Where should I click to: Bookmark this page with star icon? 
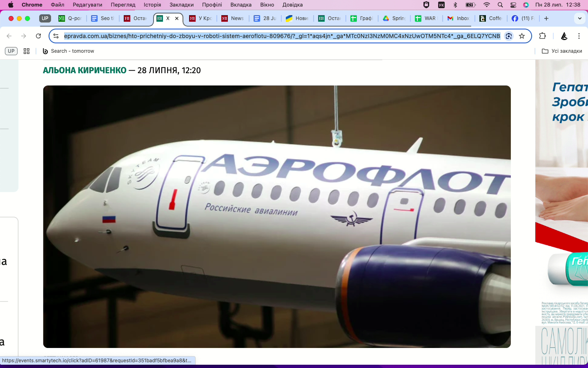(522, 36)
